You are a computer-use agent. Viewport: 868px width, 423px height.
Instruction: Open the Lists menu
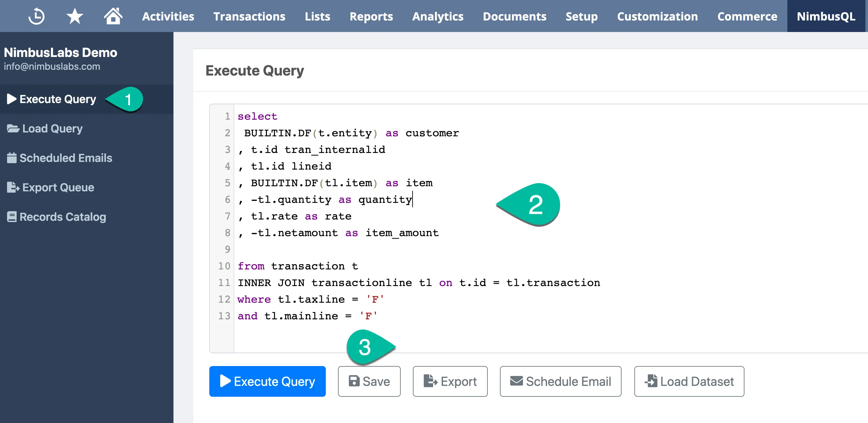click(x=317, y=16)
